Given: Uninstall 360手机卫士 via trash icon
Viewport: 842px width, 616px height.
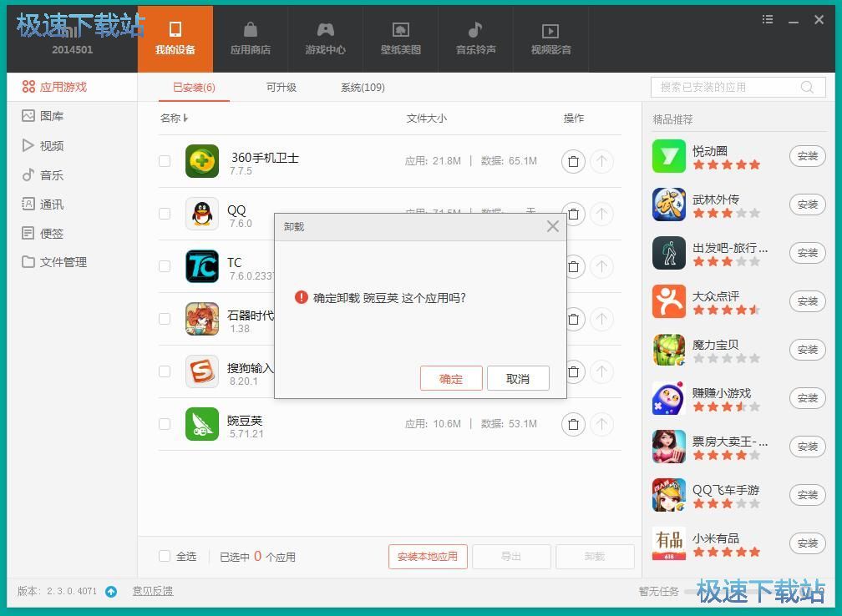Looking at the screenshot, I should 574,161.
